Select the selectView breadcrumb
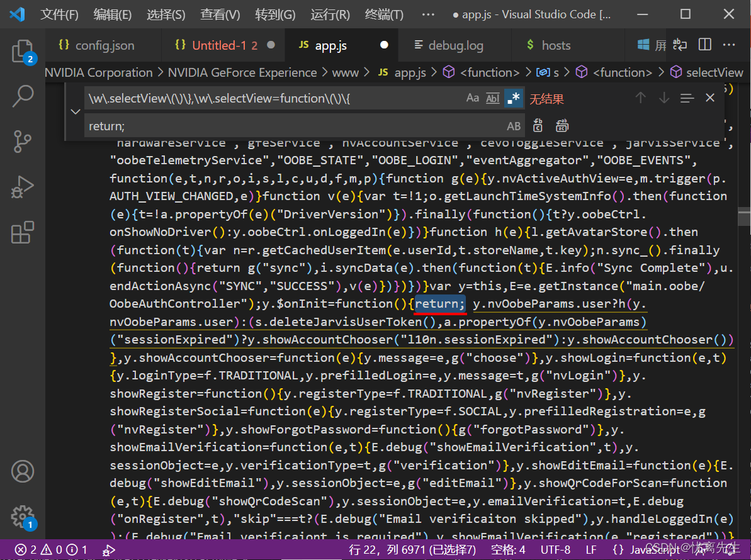This screenshot has height=560, width=751. coord(706,72)
